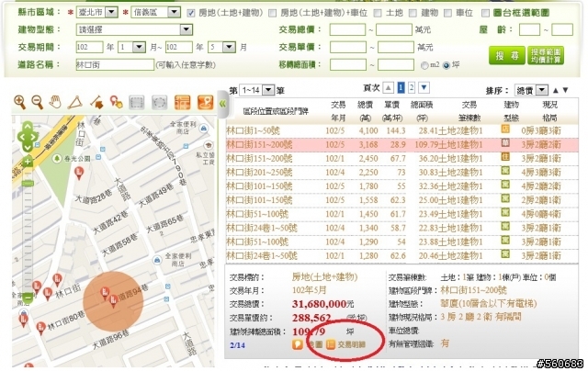This screenshot has width=588, height=371.
Task: Focus the start year field showing 102
Action: (89, 47)
